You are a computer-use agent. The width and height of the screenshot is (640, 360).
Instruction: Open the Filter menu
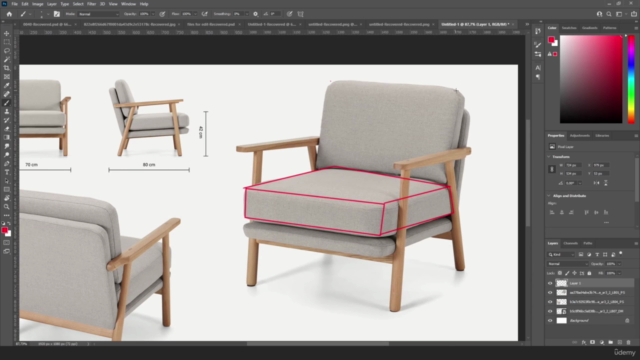tap(91, 4)
